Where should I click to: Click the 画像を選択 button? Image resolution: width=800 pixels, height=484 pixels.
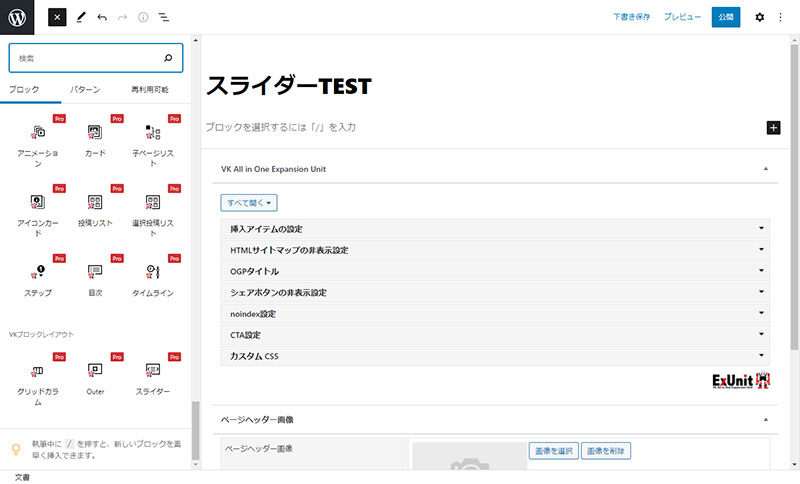(553, 451)
